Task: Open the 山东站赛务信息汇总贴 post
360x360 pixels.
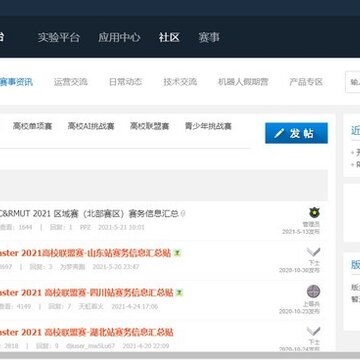Action: [85, 253]
